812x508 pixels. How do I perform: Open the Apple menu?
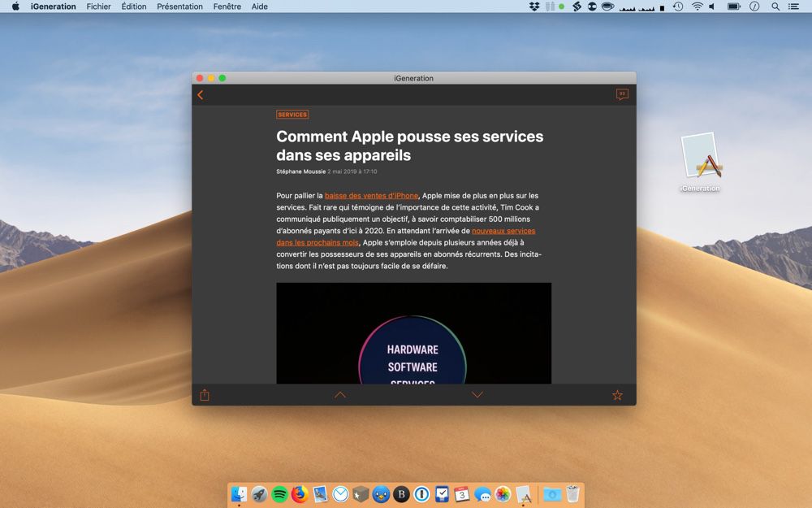coord(15,7)
